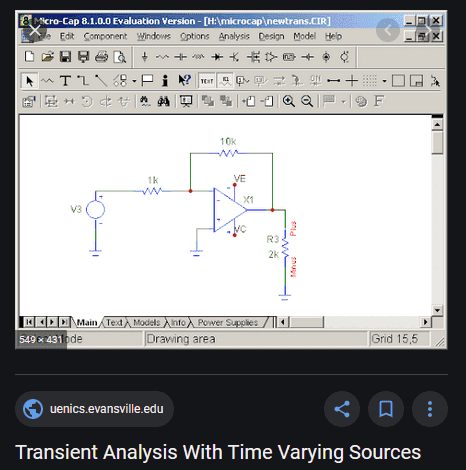Click the Open folder icon
Screen dimensions: 466x470
(48, 57)
